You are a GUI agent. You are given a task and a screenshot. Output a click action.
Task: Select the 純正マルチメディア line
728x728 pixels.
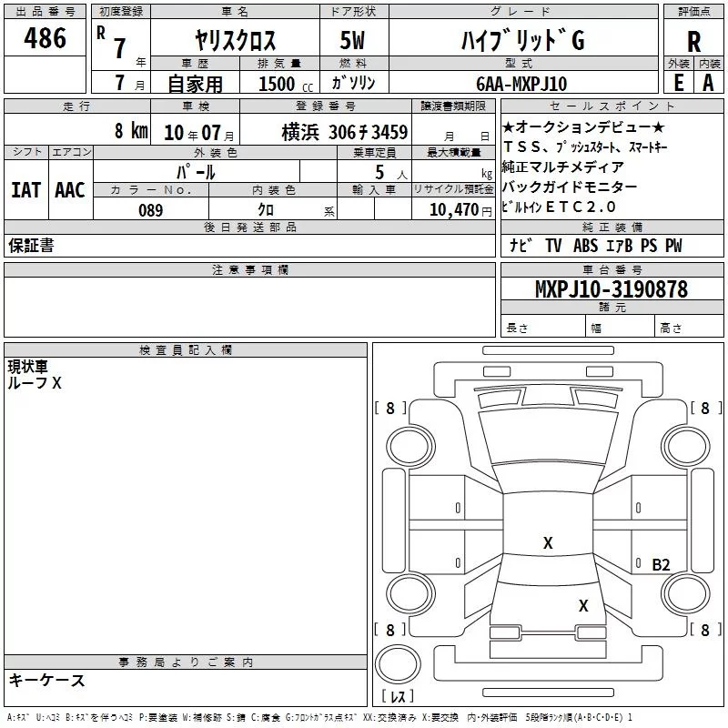pyautogui.click(x=563, y=167)
